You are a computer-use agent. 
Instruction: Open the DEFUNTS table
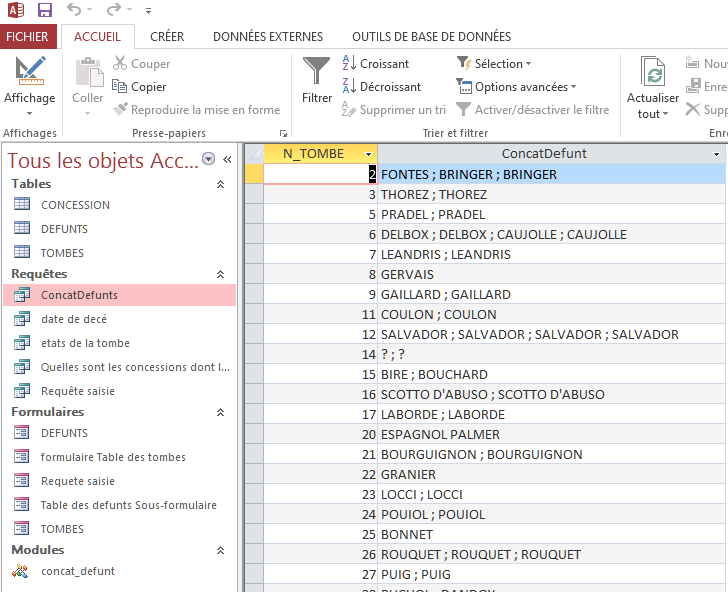pos(64,229)
